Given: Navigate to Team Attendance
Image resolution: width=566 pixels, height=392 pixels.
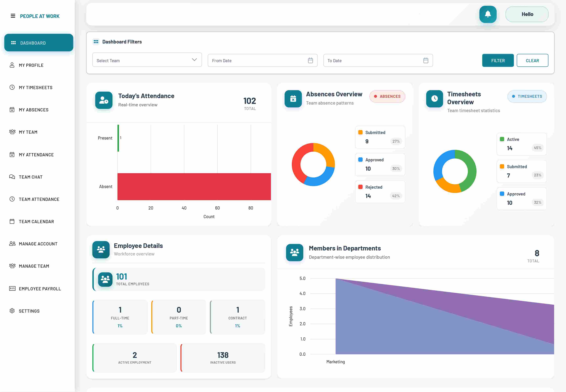Looking at the screenshot, I should [39, 199].
